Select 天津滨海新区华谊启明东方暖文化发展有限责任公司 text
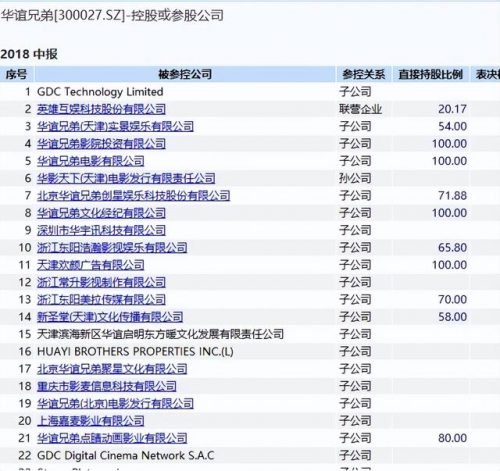 point(160,334)
